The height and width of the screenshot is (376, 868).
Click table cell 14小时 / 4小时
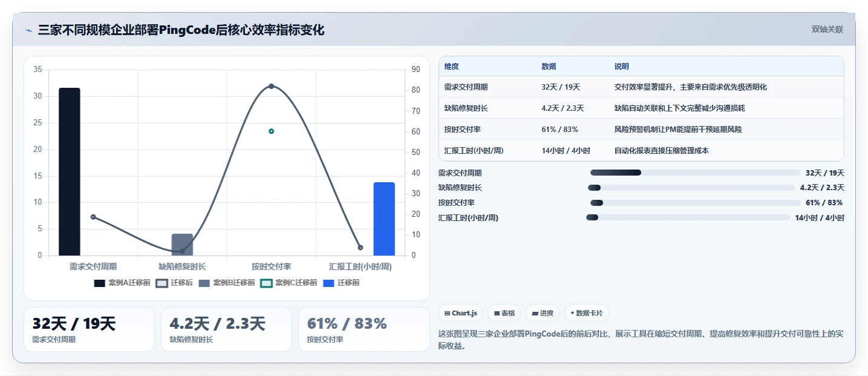[566, 151]
